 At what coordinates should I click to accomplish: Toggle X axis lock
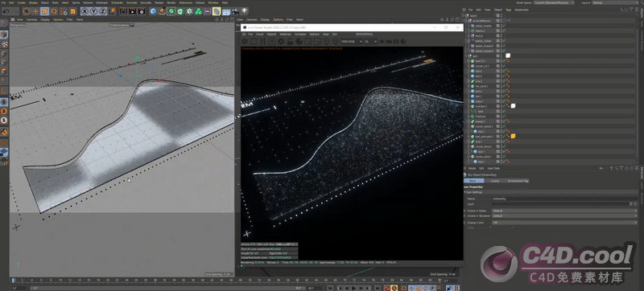click(85, 11)
